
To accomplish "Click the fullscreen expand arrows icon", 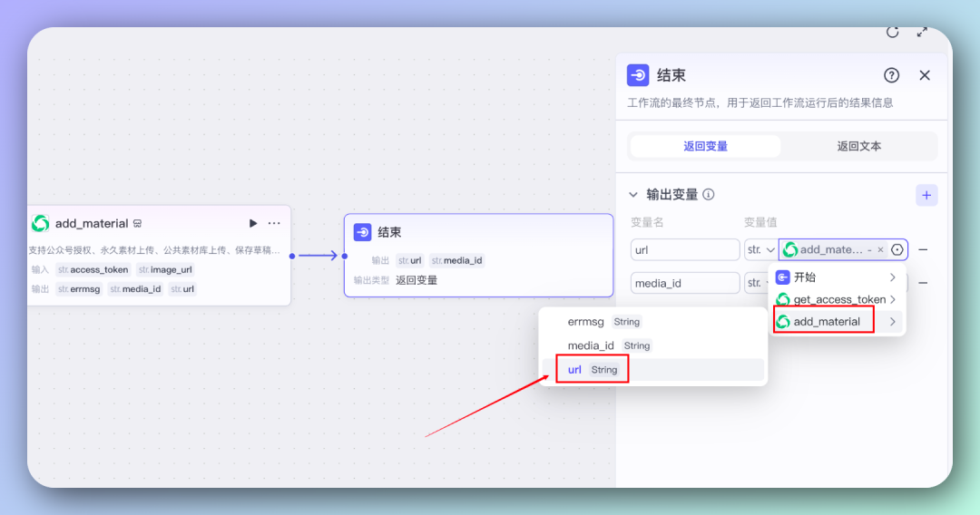I will 922,33.
